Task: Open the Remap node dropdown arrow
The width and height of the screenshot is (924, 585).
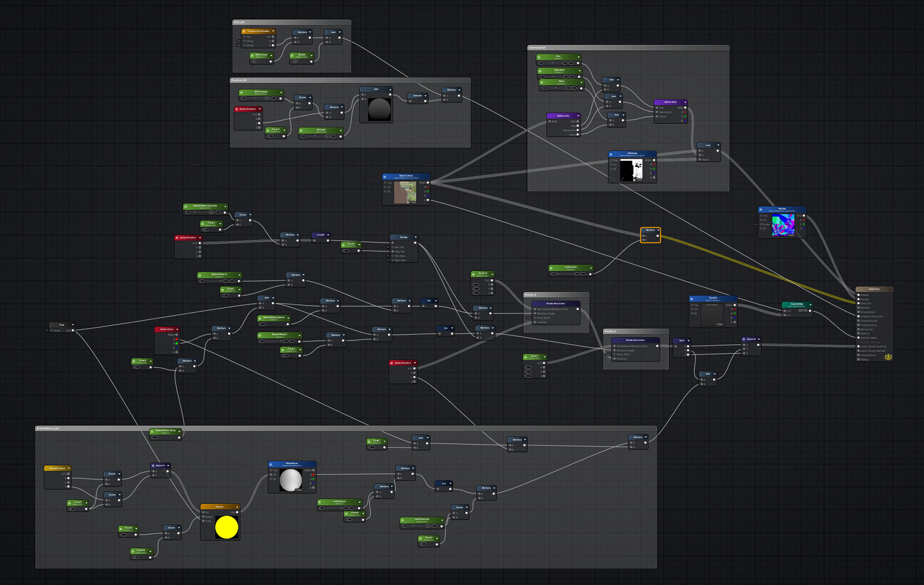Action: 415,237
